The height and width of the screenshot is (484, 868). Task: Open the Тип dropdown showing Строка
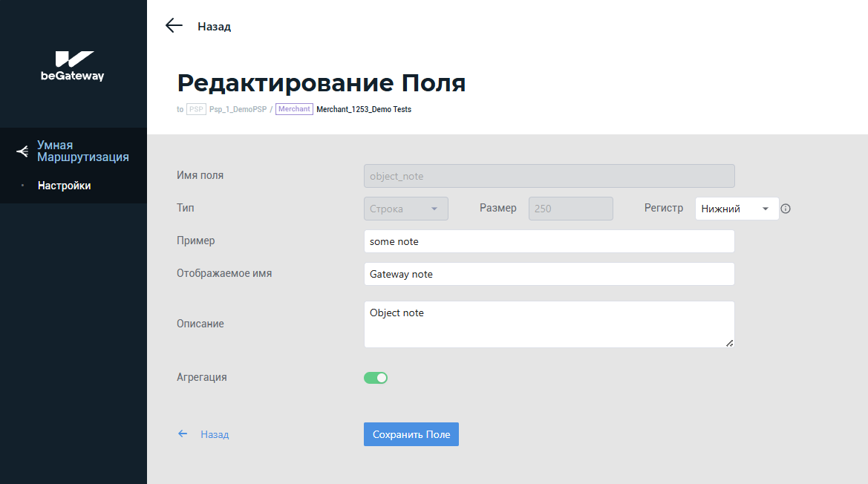pyautogui.click(x=405, y=209)
